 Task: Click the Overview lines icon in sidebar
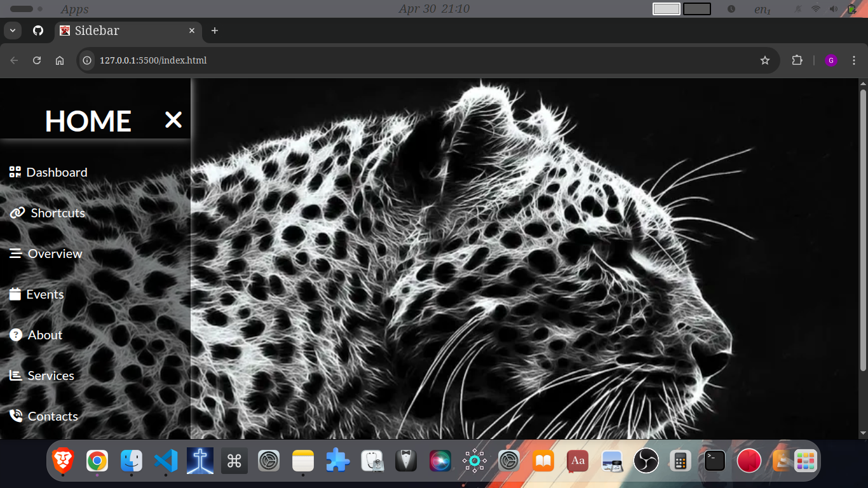16,254
